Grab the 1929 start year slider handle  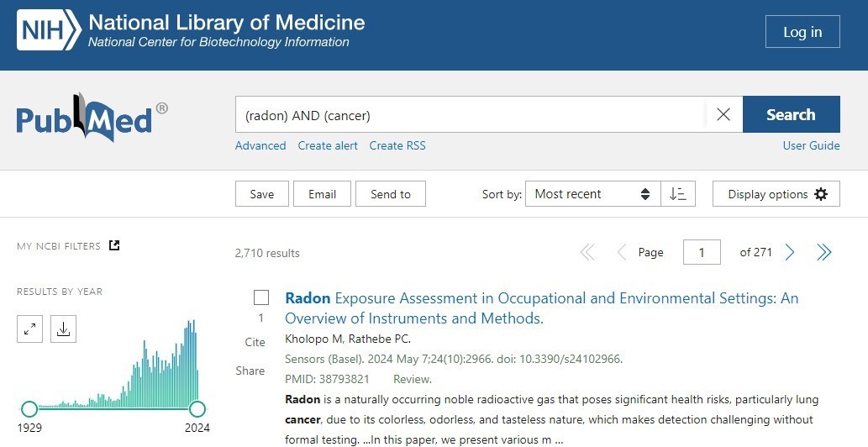coord(29,409)
